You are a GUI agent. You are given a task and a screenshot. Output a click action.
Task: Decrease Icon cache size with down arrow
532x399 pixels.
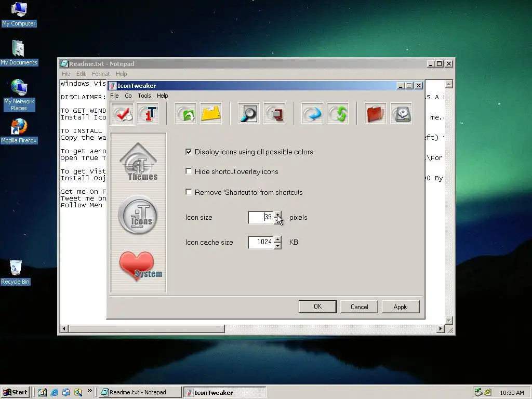tap(277, 246)
